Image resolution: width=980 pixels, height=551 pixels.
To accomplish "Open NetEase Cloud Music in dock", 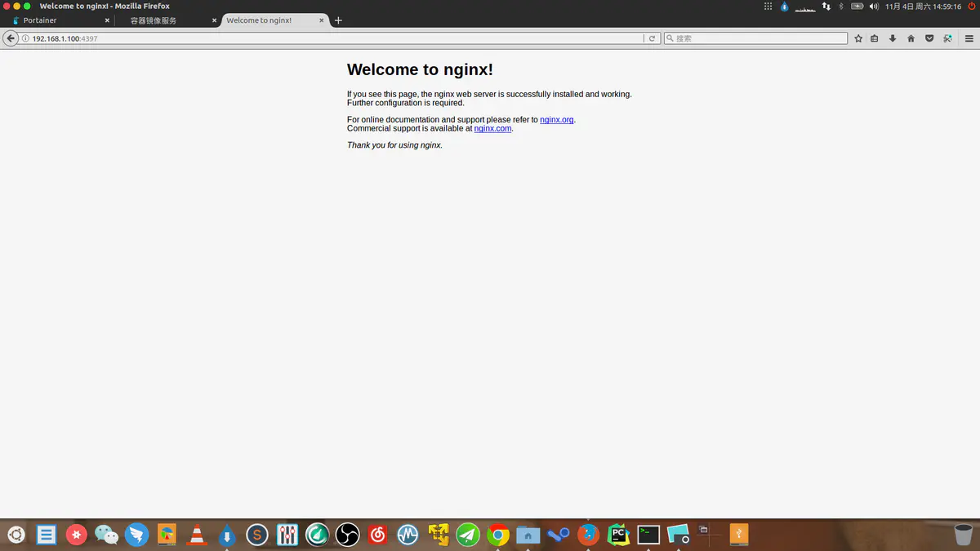I will tap(377, 535).
